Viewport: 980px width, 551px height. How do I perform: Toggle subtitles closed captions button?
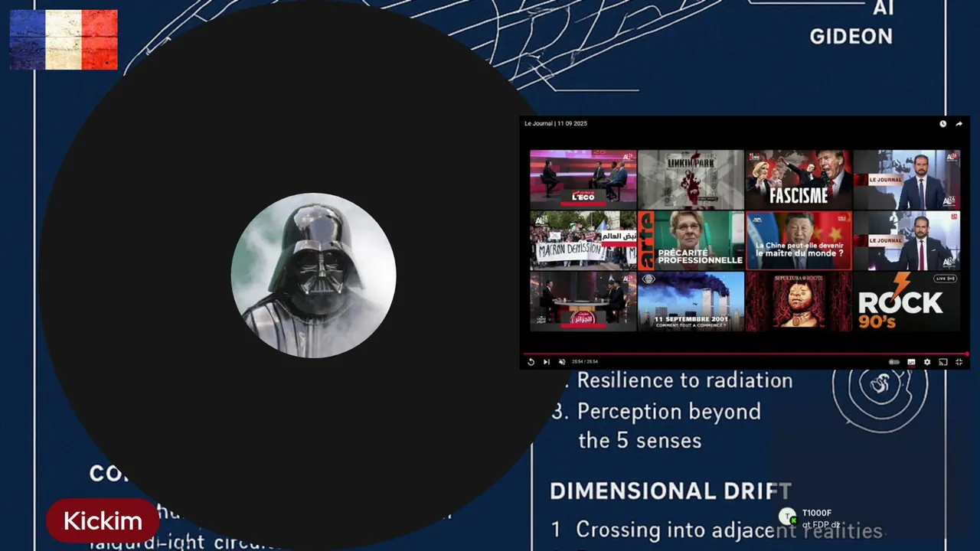tap(911, 362)
